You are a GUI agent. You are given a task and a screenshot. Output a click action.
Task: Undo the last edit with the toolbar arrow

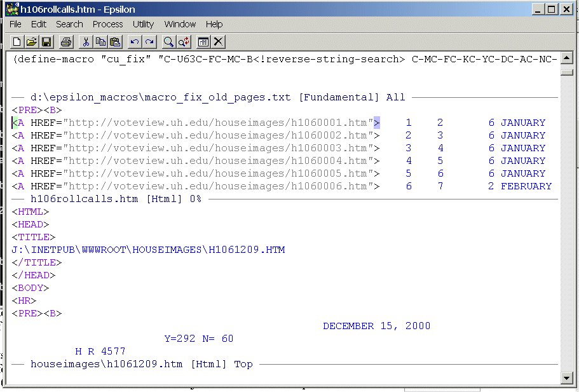point(135,42)
